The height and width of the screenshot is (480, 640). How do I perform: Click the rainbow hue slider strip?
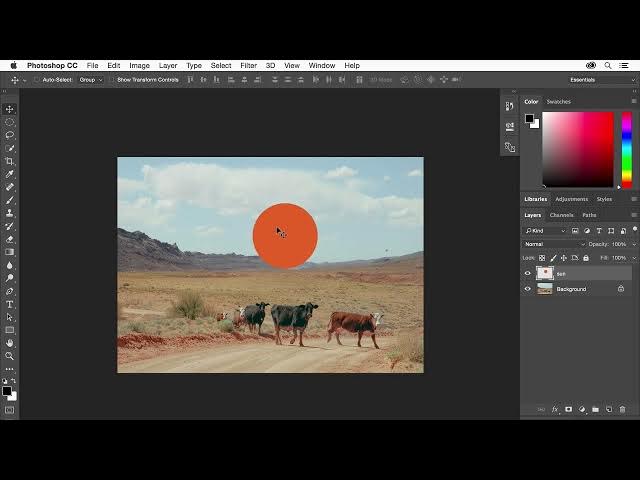pyautogui.click(x=627, y=148)
